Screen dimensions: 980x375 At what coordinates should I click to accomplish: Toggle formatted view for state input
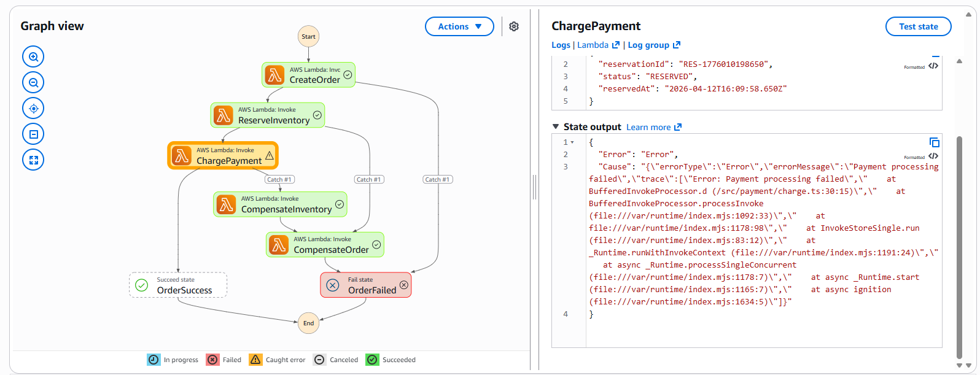(933, 66)
